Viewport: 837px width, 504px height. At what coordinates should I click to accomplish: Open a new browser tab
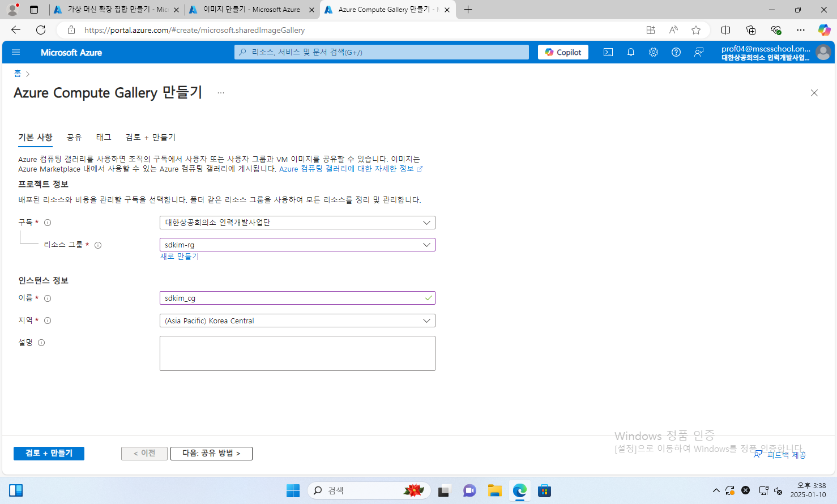[x=468, y=10]
